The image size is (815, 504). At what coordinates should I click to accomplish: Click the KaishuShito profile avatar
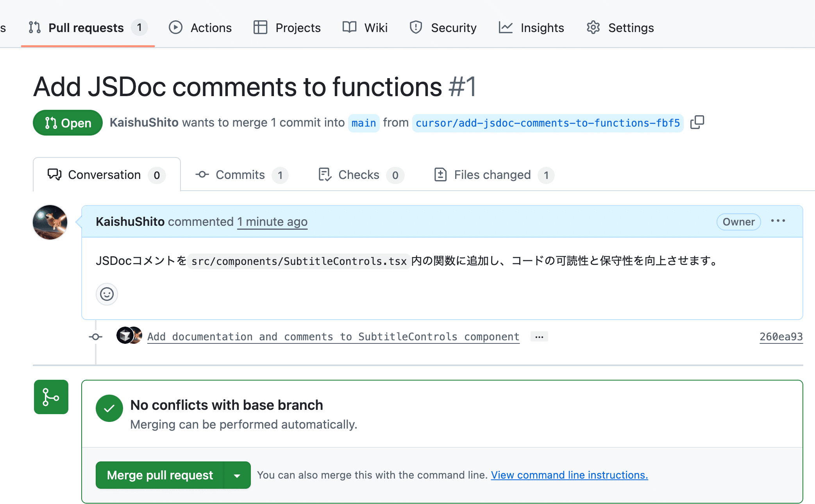pos(50,222)
